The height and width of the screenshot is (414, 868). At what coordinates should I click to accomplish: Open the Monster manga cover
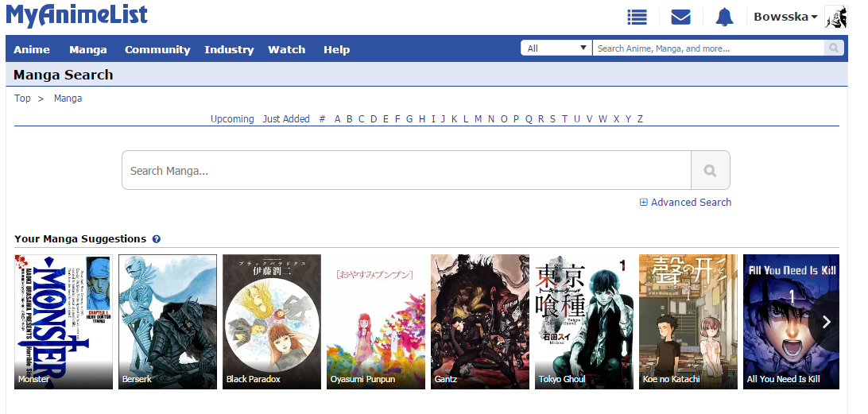coord(64,322)
